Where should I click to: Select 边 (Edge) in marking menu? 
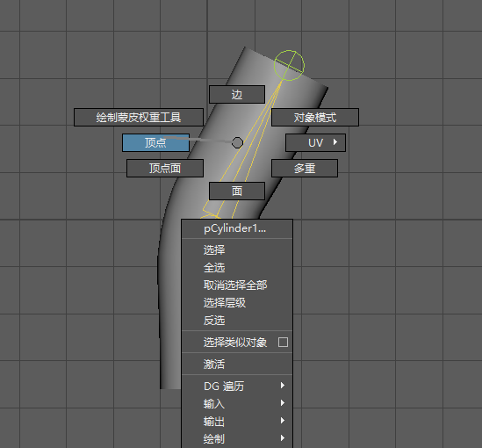coord(237,94)
